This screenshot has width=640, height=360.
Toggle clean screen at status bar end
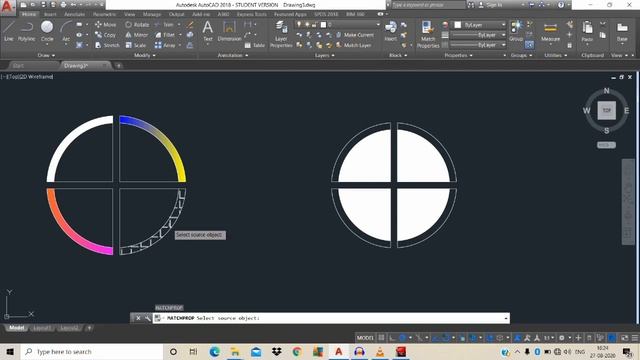coord(624,338)
